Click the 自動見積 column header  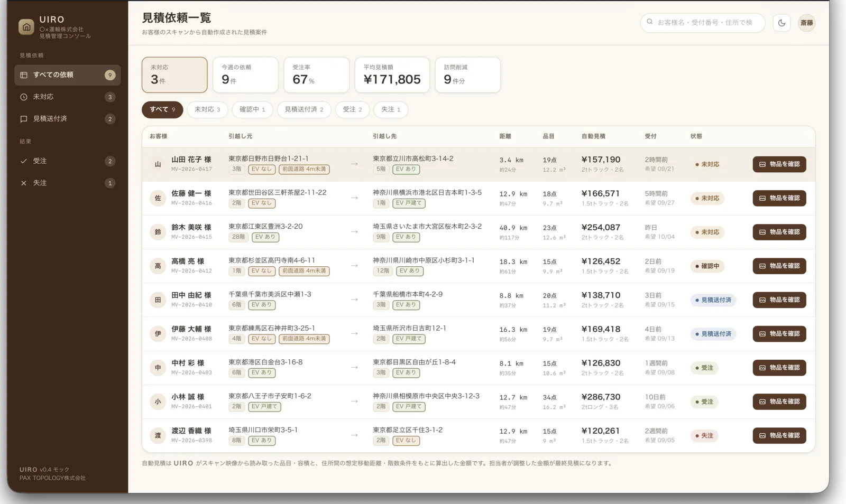pyautogui.click(x=593, y=136)
